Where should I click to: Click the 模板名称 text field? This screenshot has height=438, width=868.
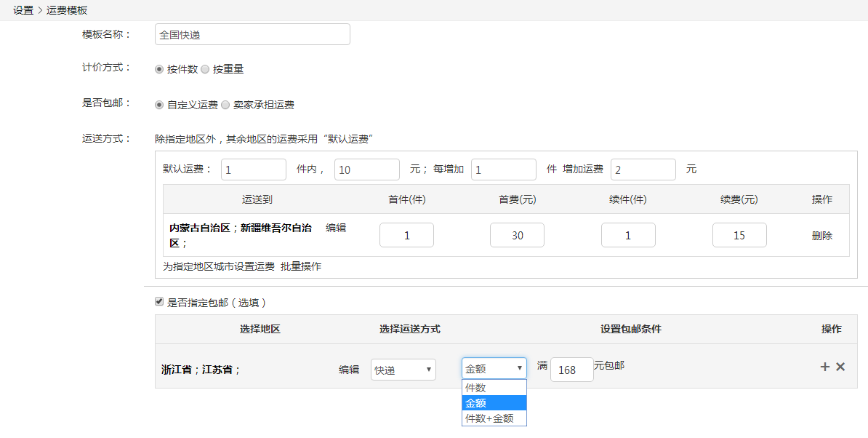click(252, 34)
